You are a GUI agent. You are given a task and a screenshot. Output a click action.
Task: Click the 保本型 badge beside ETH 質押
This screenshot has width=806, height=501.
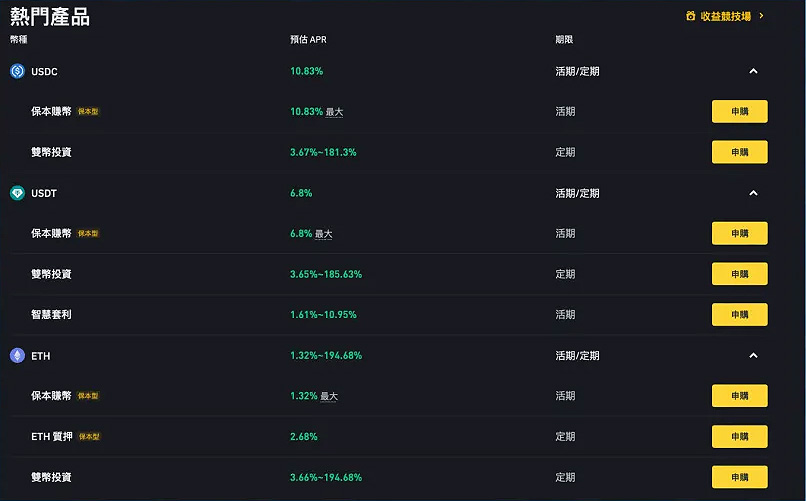pyautogui.click(x=90, y=437)
